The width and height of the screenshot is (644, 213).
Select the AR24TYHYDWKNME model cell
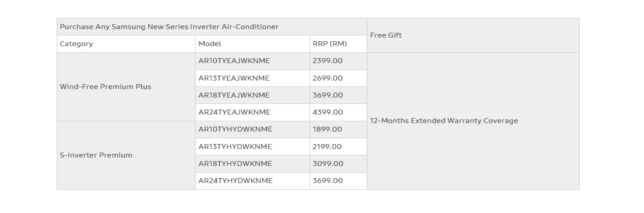[x=252, y=181]
